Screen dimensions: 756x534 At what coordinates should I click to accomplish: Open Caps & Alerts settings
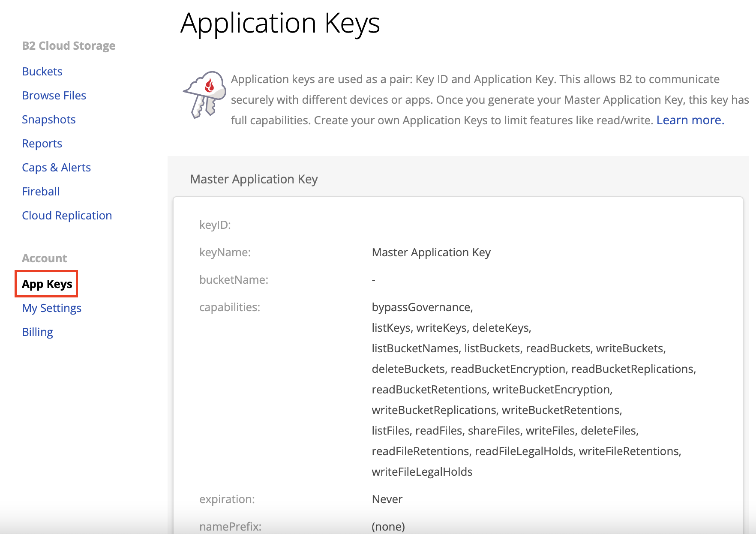56,168
